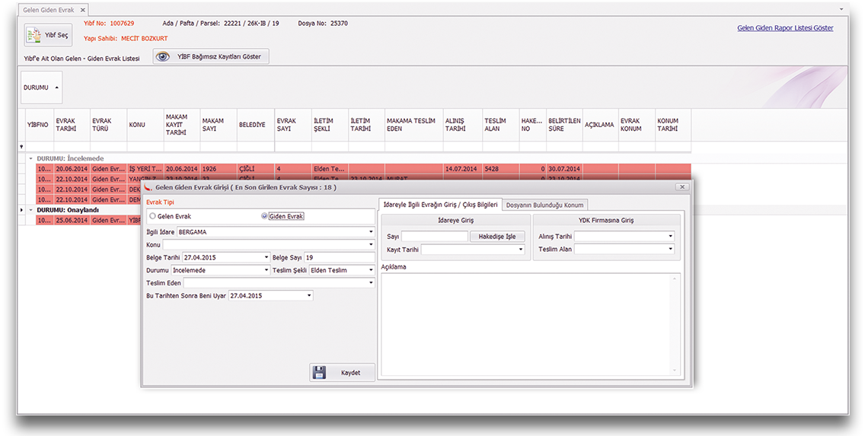Click the DURUMU group sort arrow
The image size is (868, 436).
click(x=56, y=88)
